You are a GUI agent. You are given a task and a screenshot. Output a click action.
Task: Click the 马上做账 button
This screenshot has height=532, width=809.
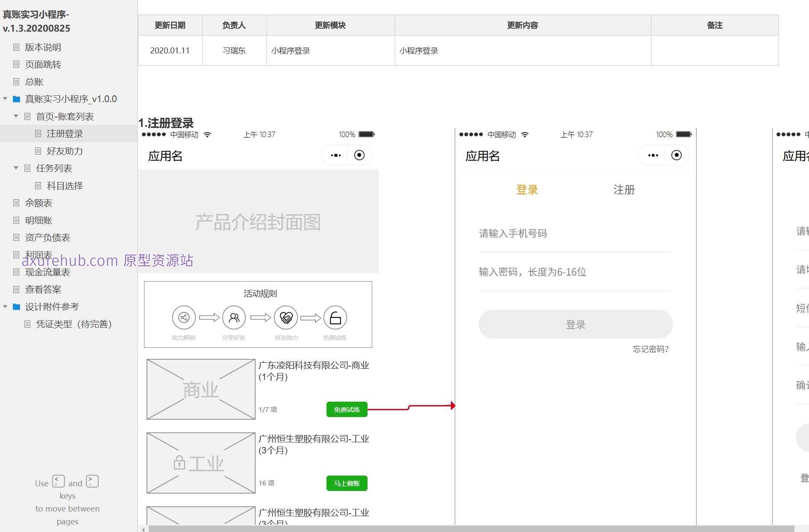[347, 483]
